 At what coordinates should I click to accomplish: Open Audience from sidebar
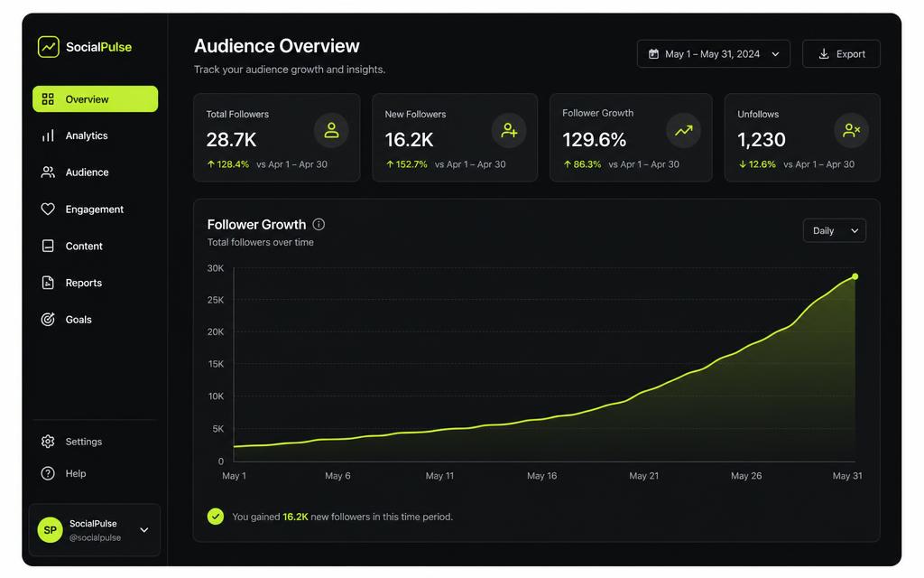click(x=96, y=172)
